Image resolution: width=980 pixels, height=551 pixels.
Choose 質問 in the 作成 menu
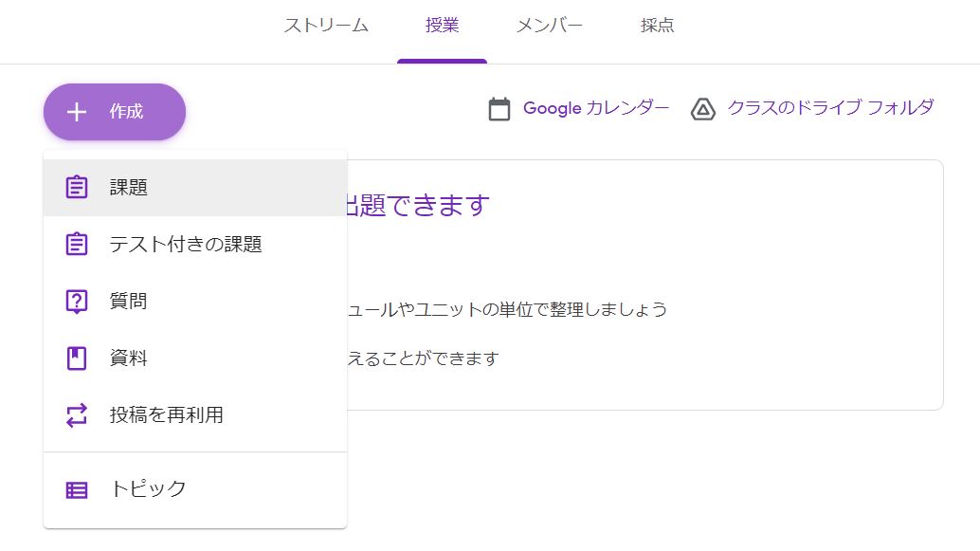126,301
